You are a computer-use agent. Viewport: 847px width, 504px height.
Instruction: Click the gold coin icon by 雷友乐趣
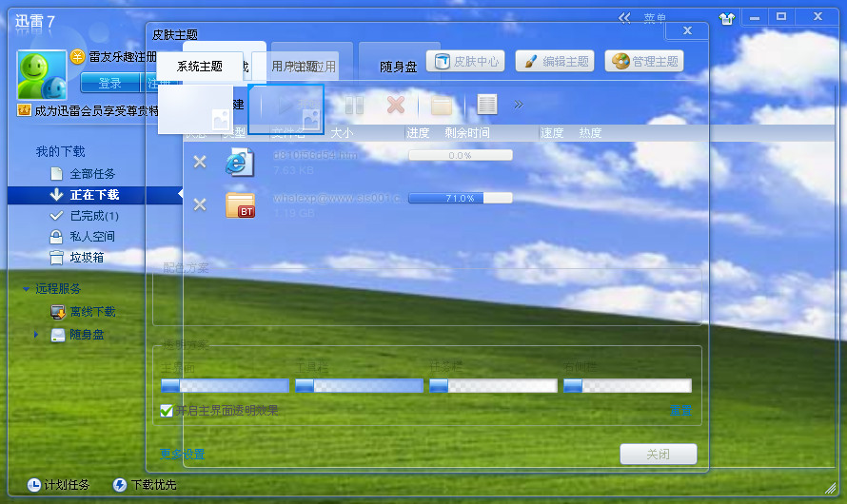click(78, 56)
